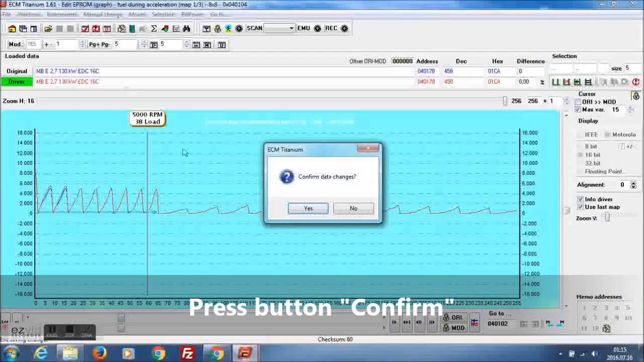Image resolution: width=644 pixels, height=362 pixels.
Task: Select the Motorola display option
Action: pyautogui.click(x=620, y=135)
